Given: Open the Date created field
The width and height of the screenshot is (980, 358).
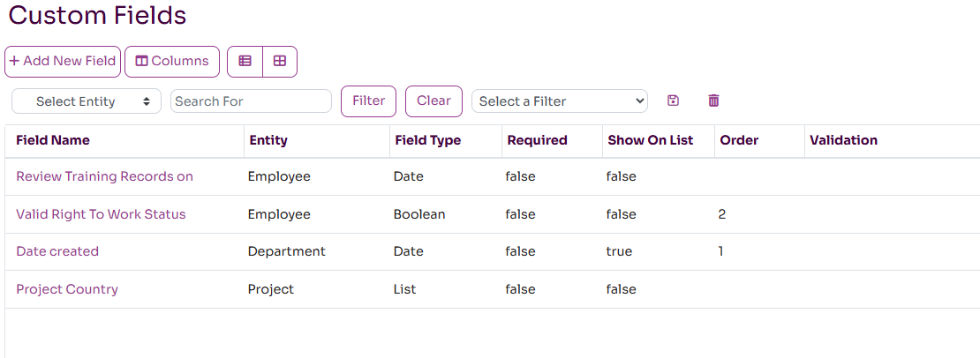Looking at the screenshot, I should point(57,251).
